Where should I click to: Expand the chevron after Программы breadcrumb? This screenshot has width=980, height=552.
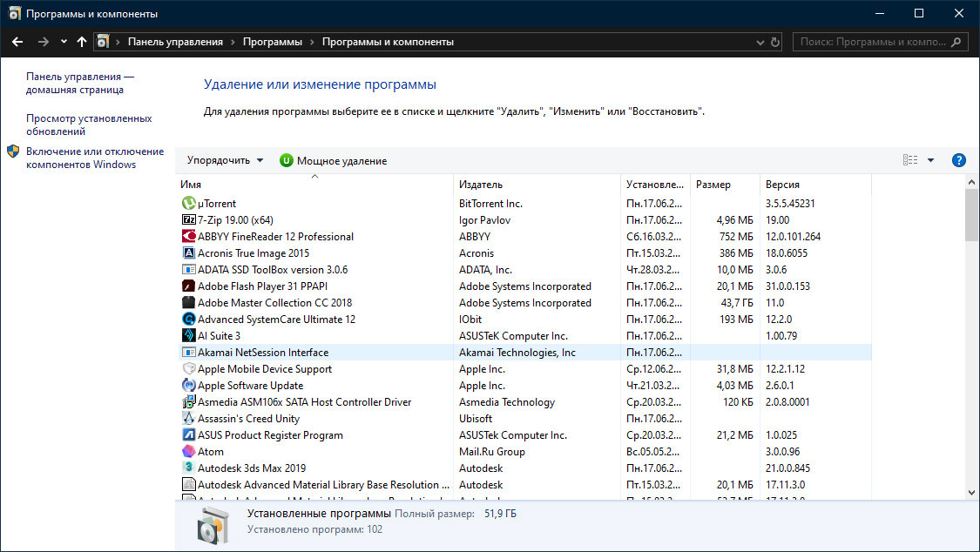coord(312,42)
